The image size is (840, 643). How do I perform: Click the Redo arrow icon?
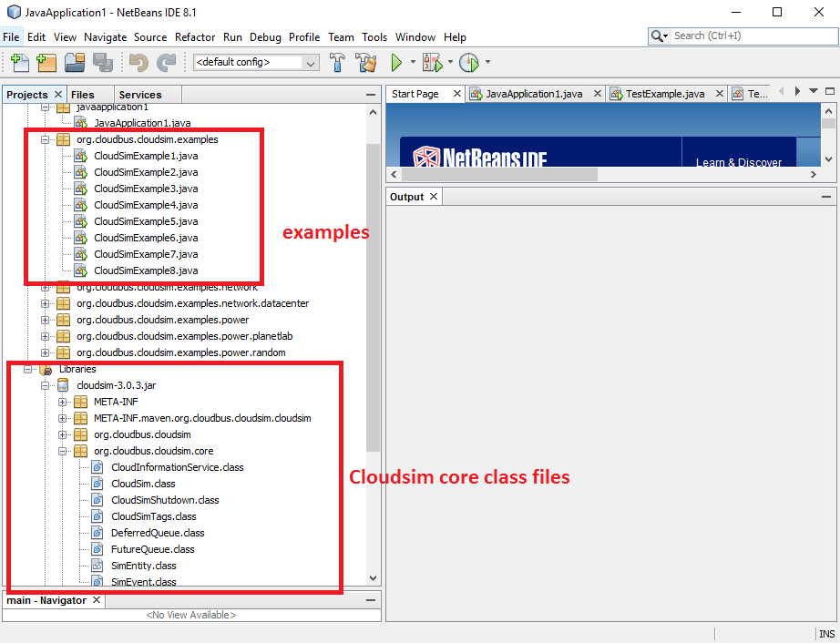pos(166,63)
